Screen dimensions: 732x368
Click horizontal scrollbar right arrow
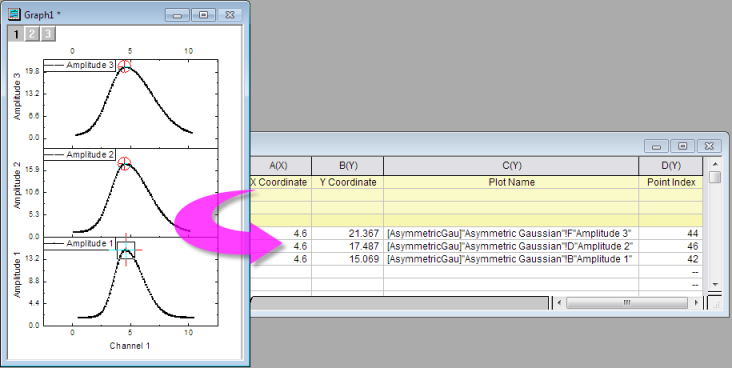point(696,303)
